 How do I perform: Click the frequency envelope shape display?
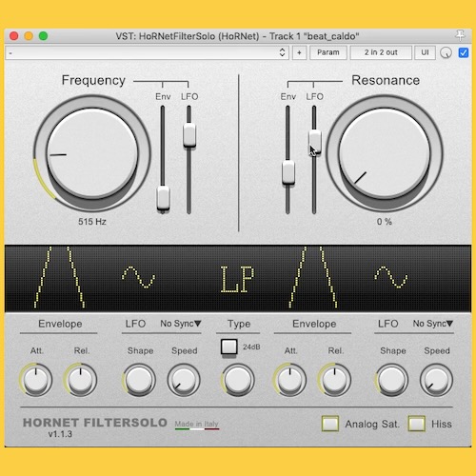coord(59,277)
